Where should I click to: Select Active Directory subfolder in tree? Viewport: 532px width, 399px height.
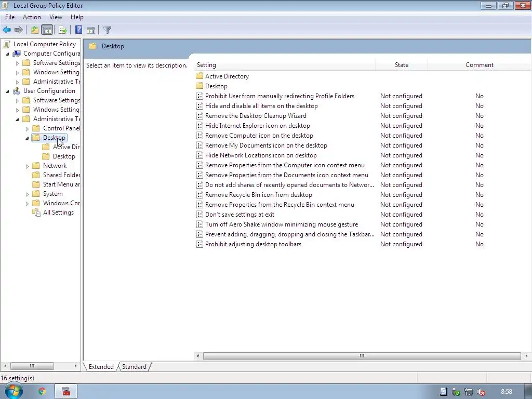tap(66, 147)
